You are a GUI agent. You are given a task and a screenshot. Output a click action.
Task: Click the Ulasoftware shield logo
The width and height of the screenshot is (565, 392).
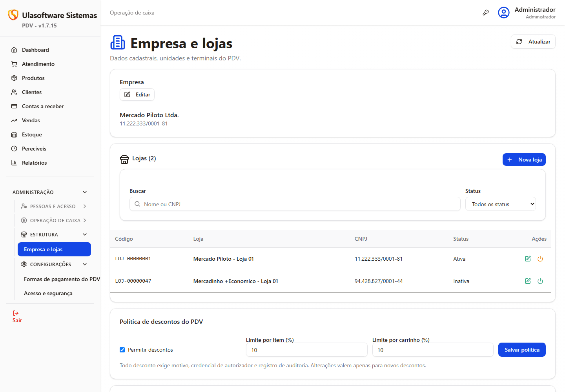pyautogui.click(x=13, y=15)
